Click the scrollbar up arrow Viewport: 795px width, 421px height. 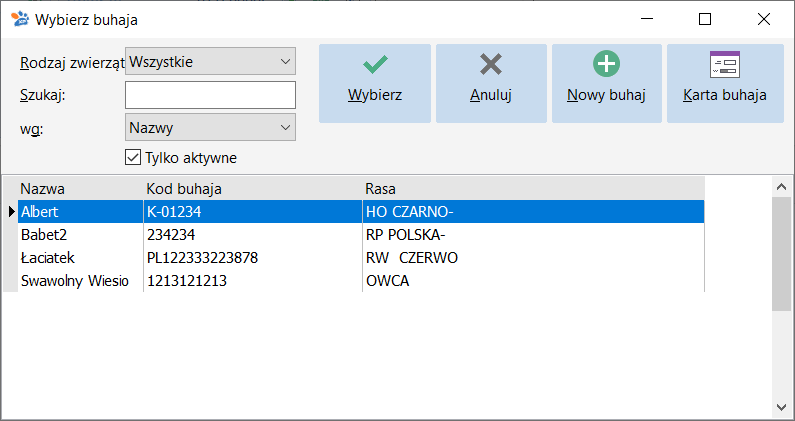[x=781, y=187]
